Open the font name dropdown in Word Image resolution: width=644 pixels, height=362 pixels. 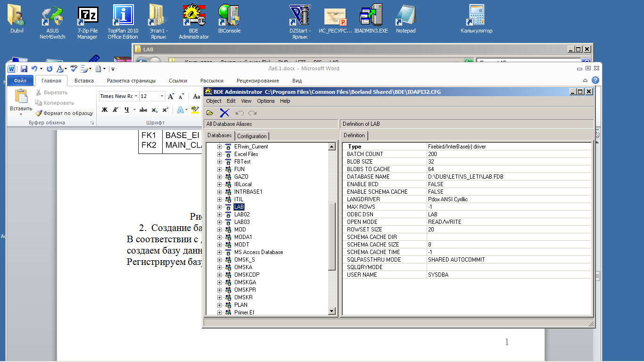[x=136, y=96]
